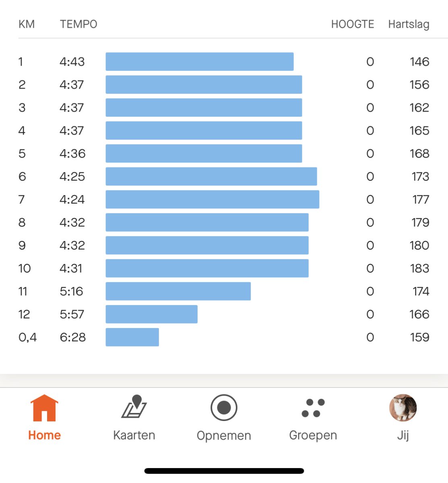Screen dimensions: 448x483
Task: Select the 5:57 pace bar for kilometer 12
Action: click(x=151, y=314)
